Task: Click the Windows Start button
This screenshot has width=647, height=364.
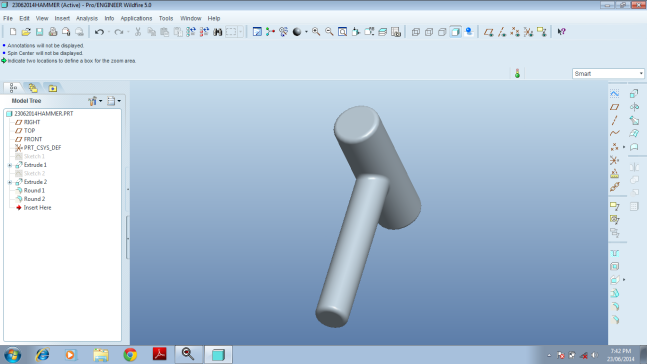Action: (13, 355)
